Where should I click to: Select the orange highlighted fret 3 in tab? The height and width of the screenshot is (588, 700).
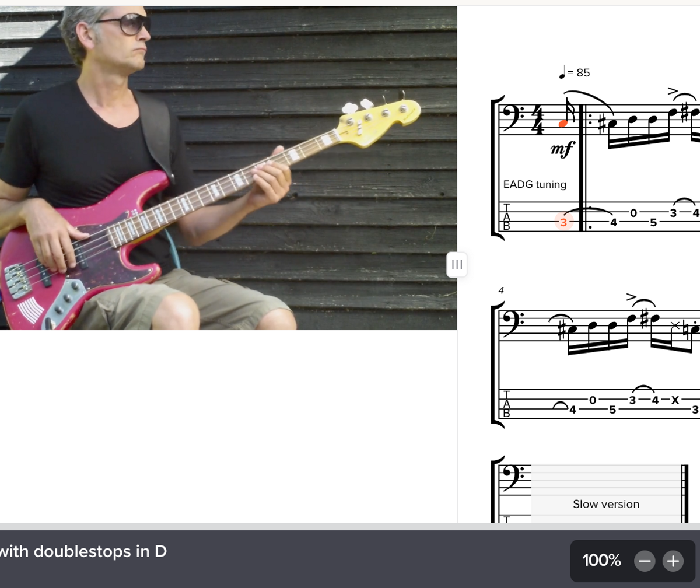(x=563, y=222)
